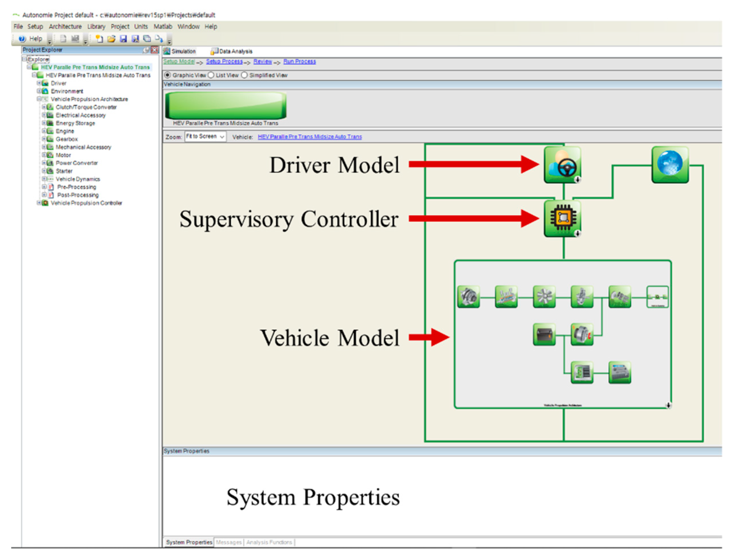741x560 pixels.
Task: Expand the Vehicle Propulsion Controller node
Action: pyautogui.click(x=39, y=203)
